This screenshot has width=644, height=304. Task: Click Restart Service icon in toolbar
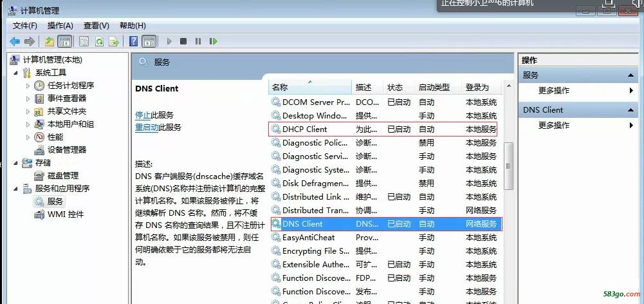tap(213, 41)
